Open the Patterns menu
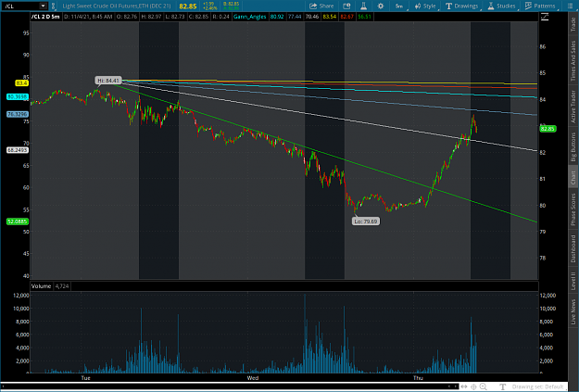The height and width of the screenshot is (392, 579). [540, 6]
